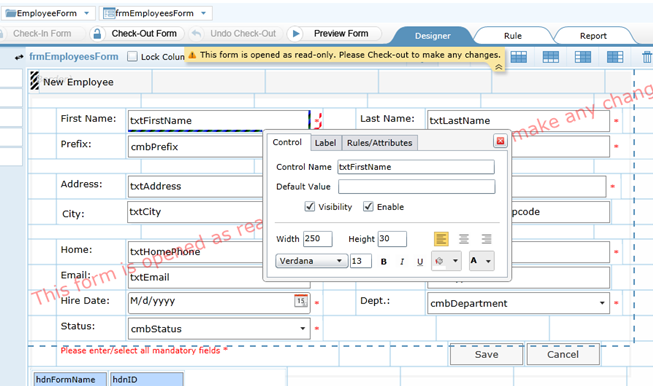Set text alignment to right
Viewport: 653px width, 386px height.
[x=486, y=239]
